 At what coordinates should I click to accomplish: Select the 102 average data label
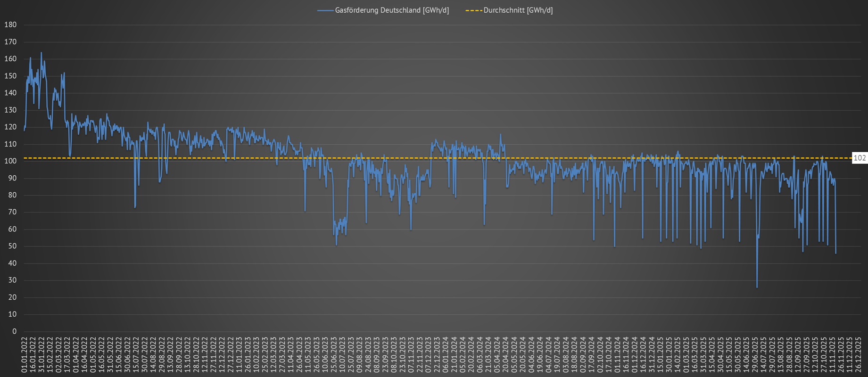tap(860, 158)
